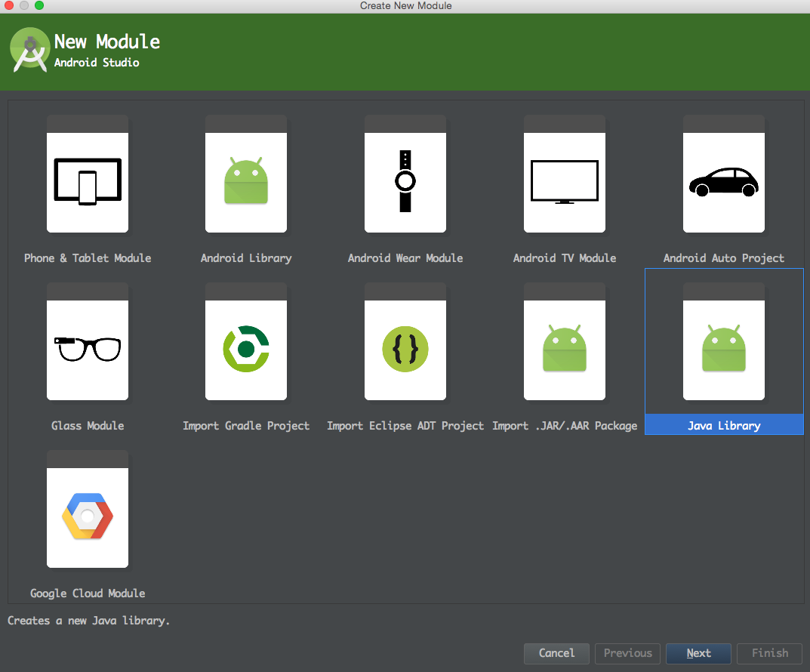This screenshot has width=810, height=672.
Task: Choose the Import Eclipse ADT Project icon
Action: coord(405,350)
